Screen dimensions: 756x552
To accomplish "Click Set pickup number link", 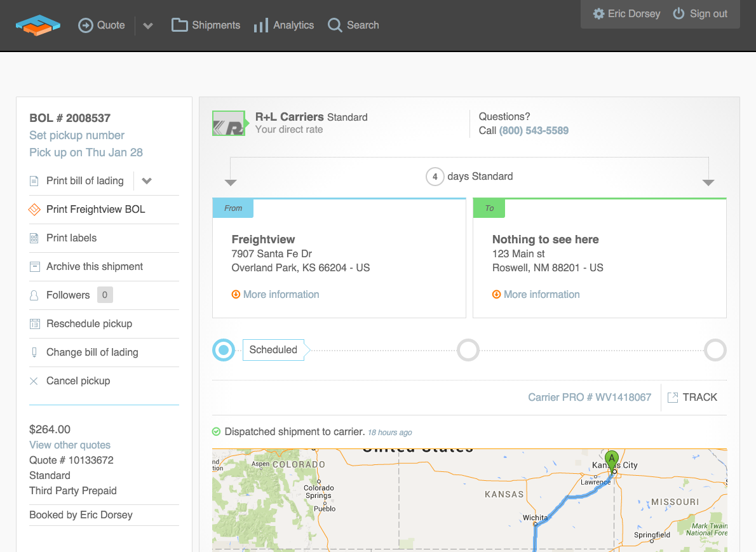I will point(77,135).
